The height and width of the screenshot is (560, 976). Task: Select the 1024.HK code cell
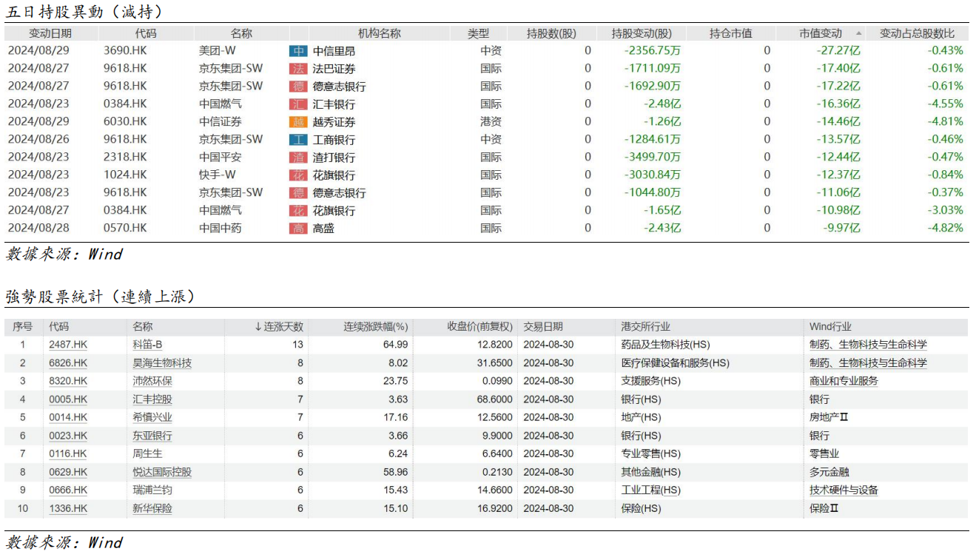coord(125,175)
